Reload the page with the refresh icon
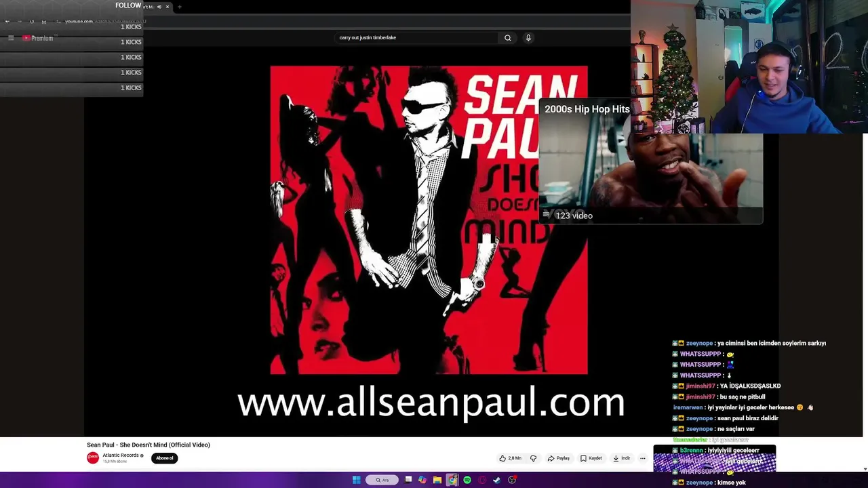The height and width of the screenshot is (488, 868). (31, 21)
